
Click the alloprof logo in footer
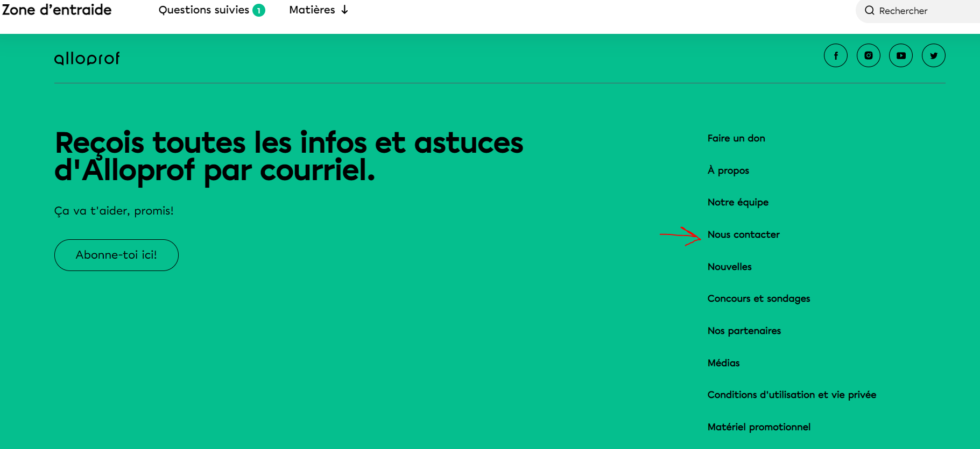coord(87,58)
